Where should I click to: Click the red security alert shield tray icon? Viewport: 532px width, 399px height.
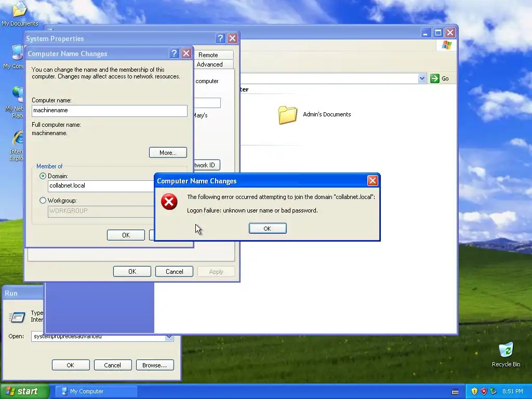coord(484,391)
